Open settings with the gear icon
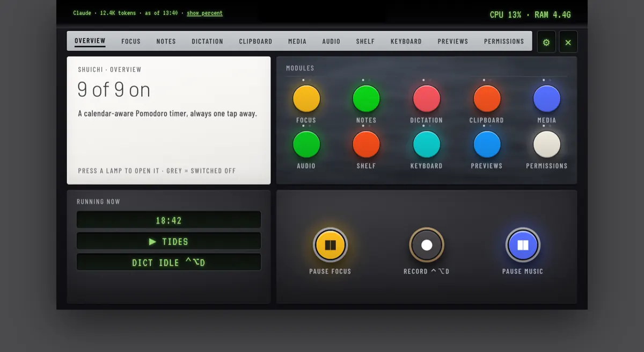The image size is (644, 352). click(x=546, y=42)
